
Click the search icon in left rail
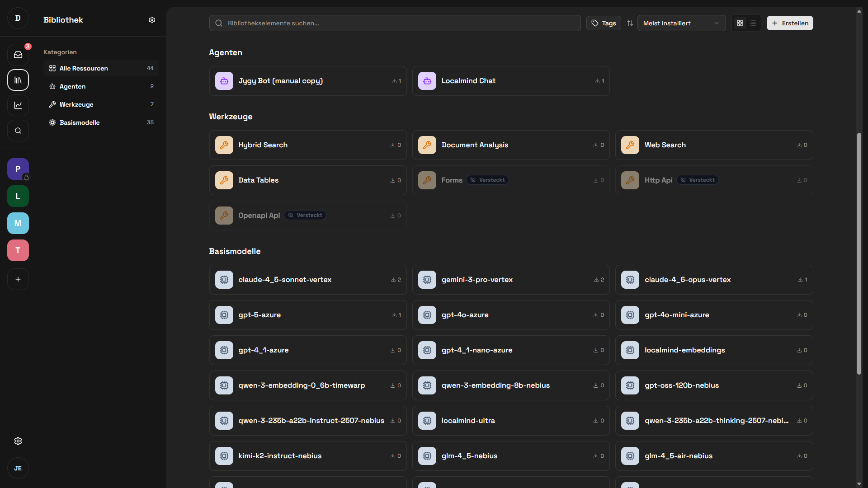pos(18,131)
